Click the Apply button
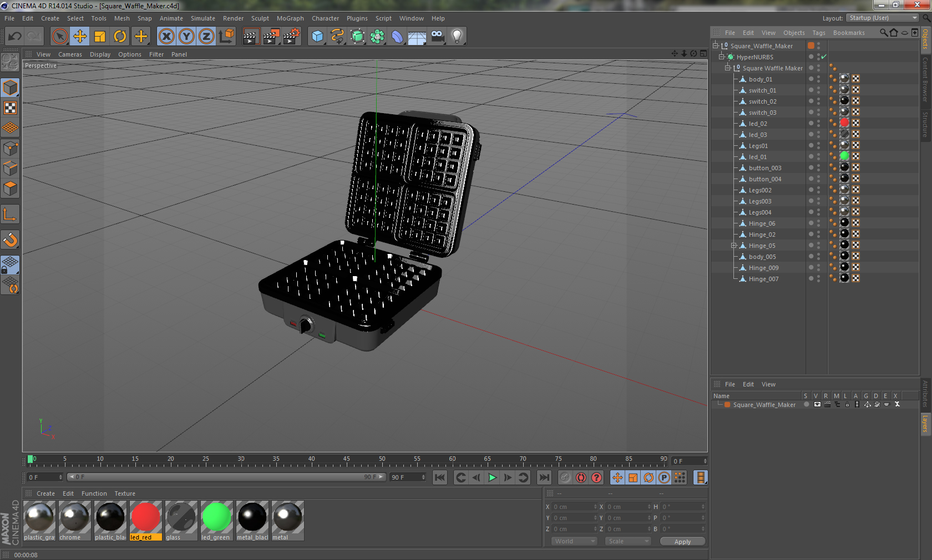Image resolution: width=932 pixels, height=560 pixels. coord(682,541)
